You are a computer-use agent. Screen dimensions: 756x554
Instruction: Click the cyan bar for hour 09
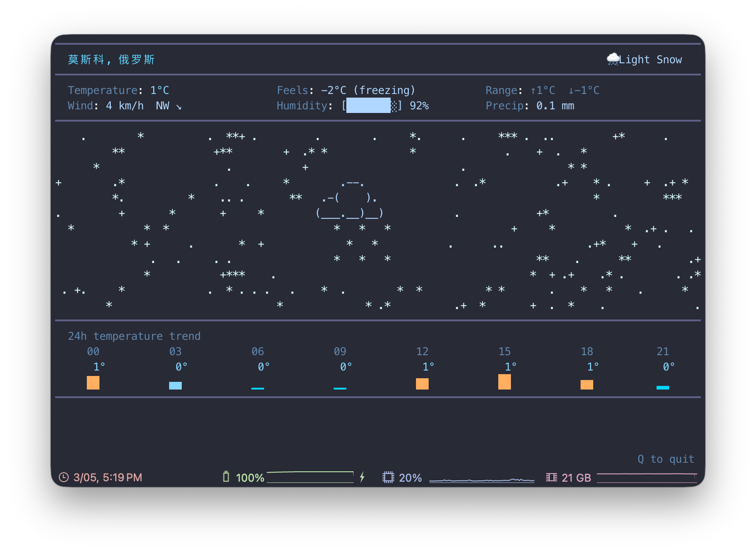click(x=340, y=388)
